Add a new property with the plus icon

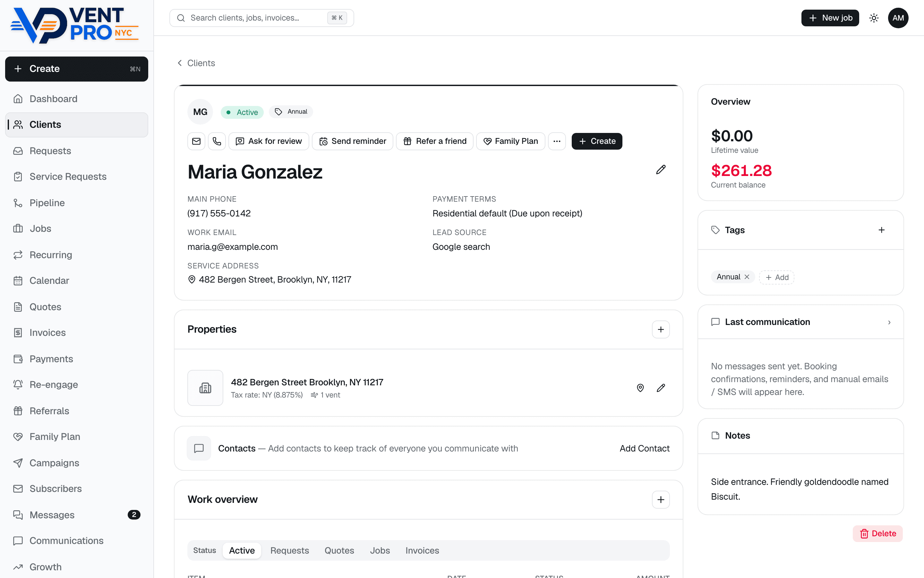pyautogui.click(x=661, y=329)
